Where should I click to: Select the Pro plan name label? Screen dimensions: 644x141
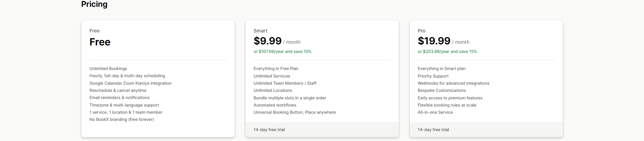click(421, 31)
